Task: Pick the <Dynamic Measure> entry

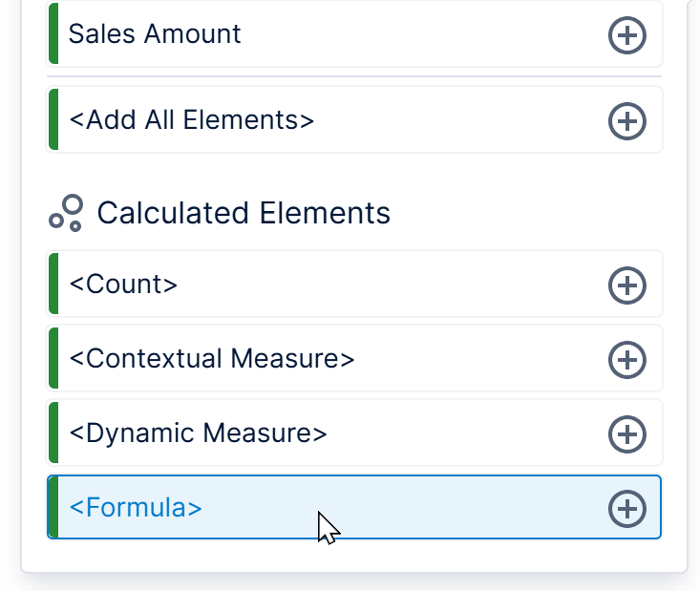Action: tap(199, 433)
